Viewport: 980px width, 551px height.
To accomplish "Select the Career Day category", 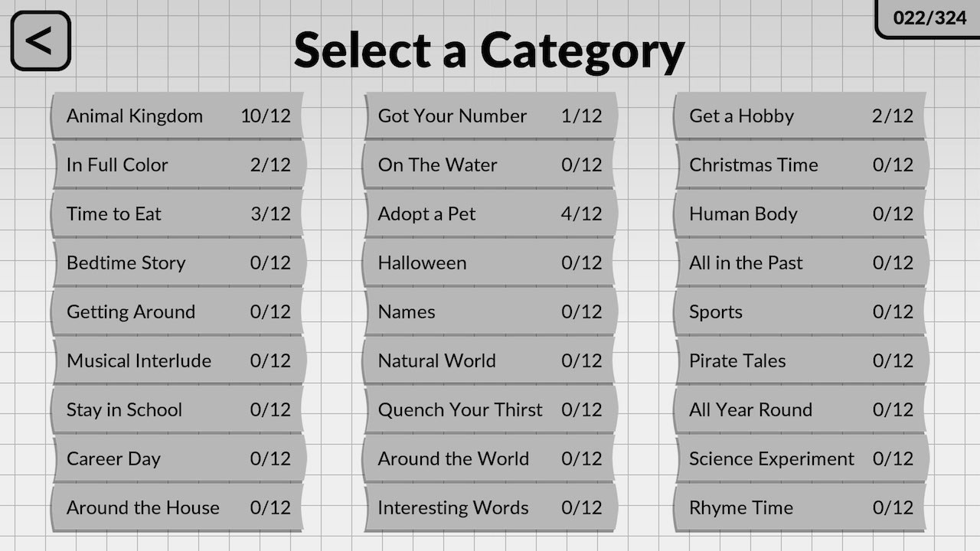I will [x=178, y=459].
